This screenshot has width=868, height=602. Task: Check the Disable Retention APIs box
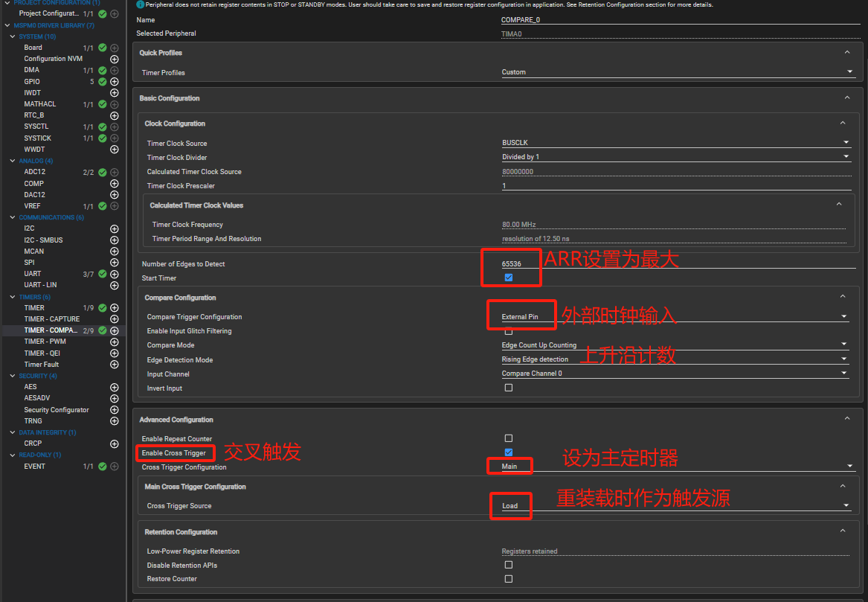coord(509,565)
